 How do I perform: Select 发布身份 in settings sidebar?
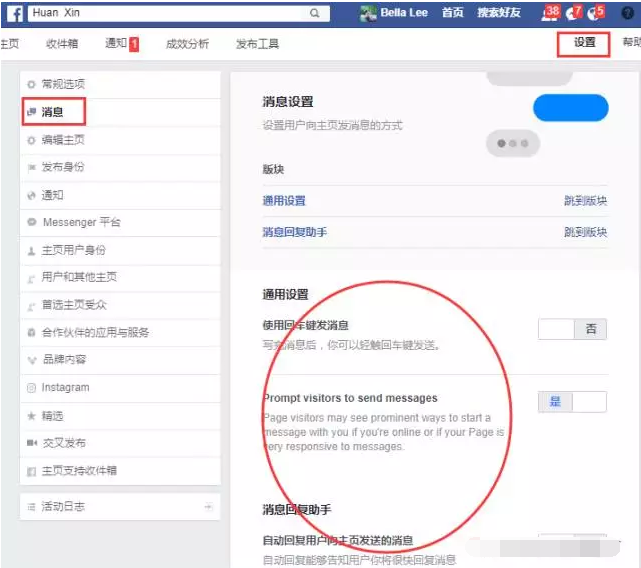click(120, 167)
